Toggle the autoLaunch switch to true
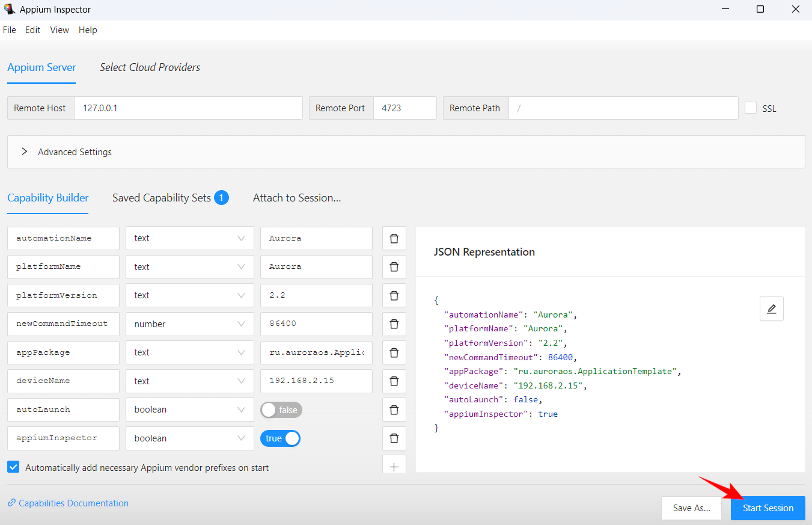Image resolution: width=812 pixels, height=525 pixels. [x=281, y=410]
